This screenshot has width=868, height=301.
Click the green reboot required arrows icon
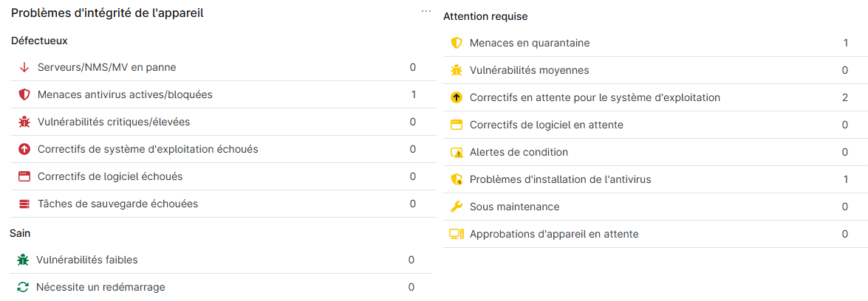(23, 287)
